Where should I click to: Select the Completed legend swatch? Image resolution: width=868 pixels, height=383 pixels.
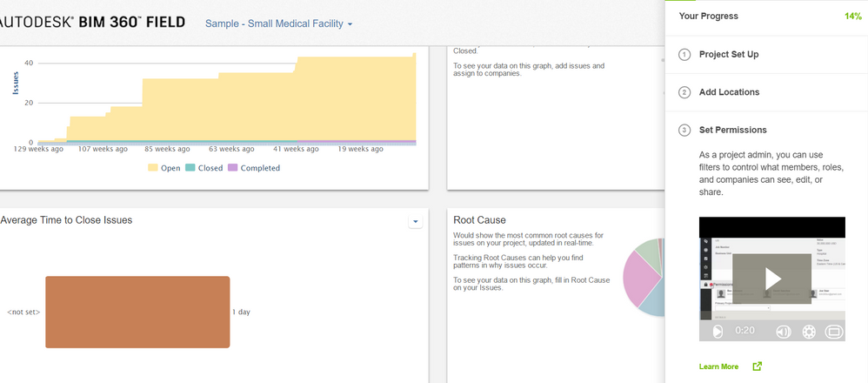tap(232, 168)
